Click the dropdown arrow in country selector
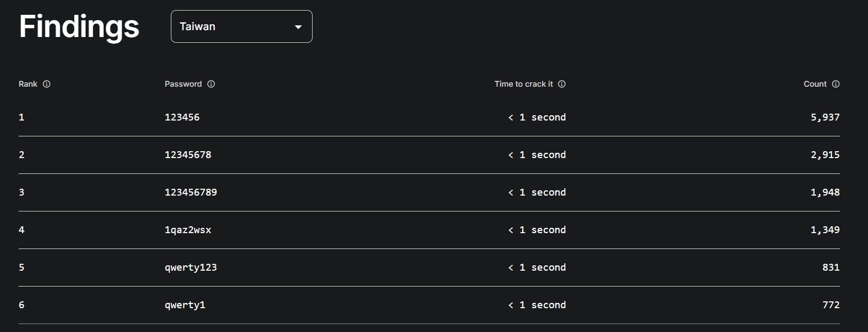Viewport: 868px width, 332px height. [298, 27]
